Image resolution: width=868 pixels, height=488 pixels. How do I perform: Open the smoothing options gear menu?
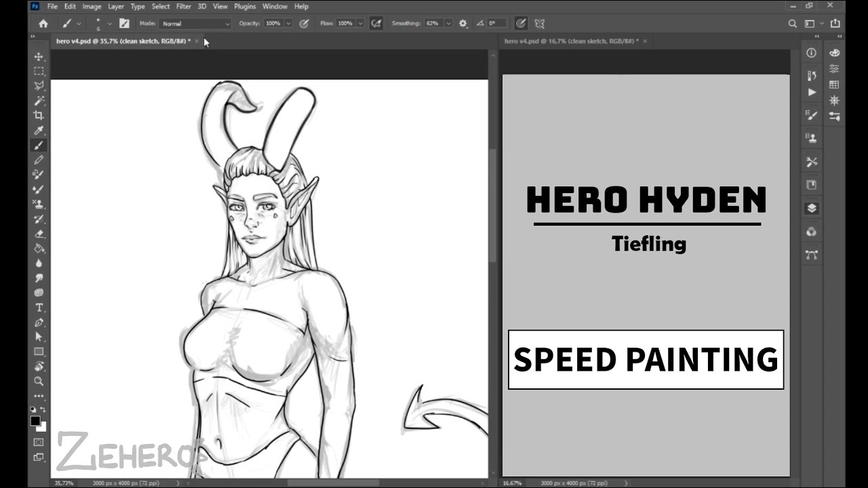[x=463, y=23]
